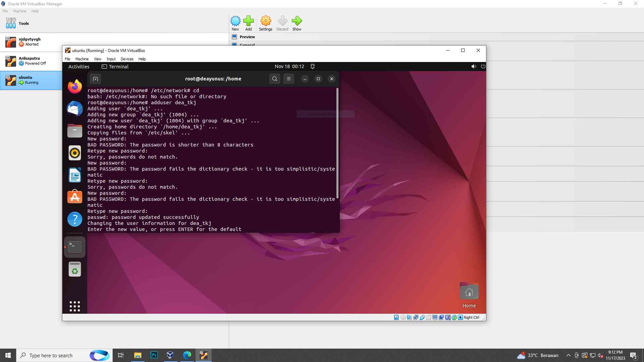Click the terminal vertical scrollbar

337,143
